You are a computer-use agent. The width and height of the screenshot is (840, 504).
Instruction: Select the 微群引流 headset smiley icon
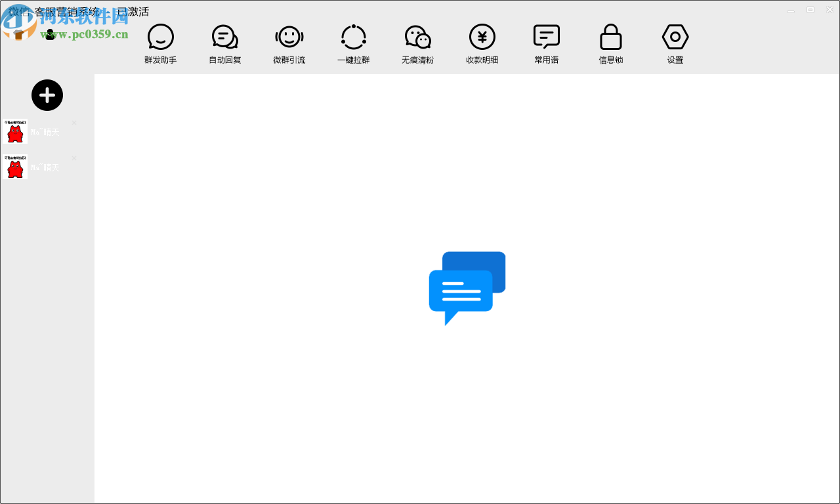(x=289, y=38)
